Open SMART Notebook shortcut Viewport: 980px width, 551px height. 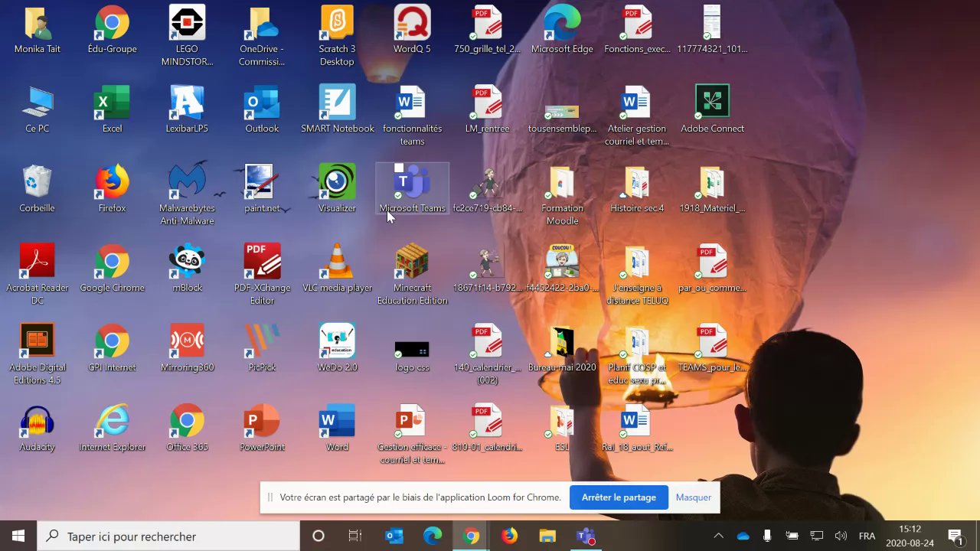pyautogui.click(x=337, y=110)
